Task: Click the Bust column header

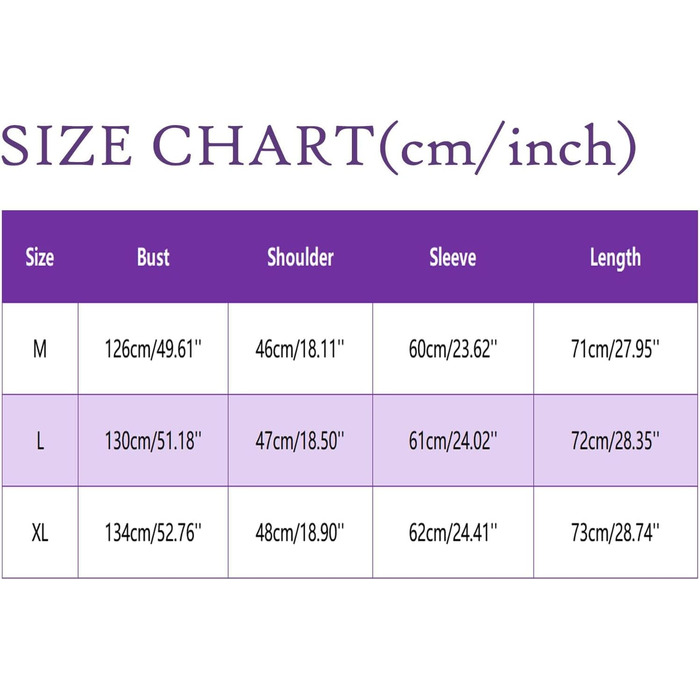Action: (x=153, y=257)
